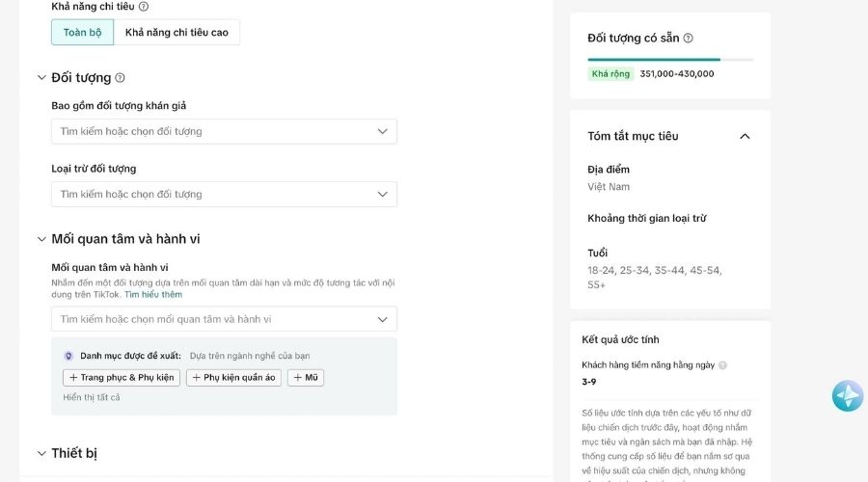The width and height of the screenshot is (868, 482).
Task: Click the location pin icon beside Danh mục được đề xuất
Action: pyautogui.click(x=68, y=356)
